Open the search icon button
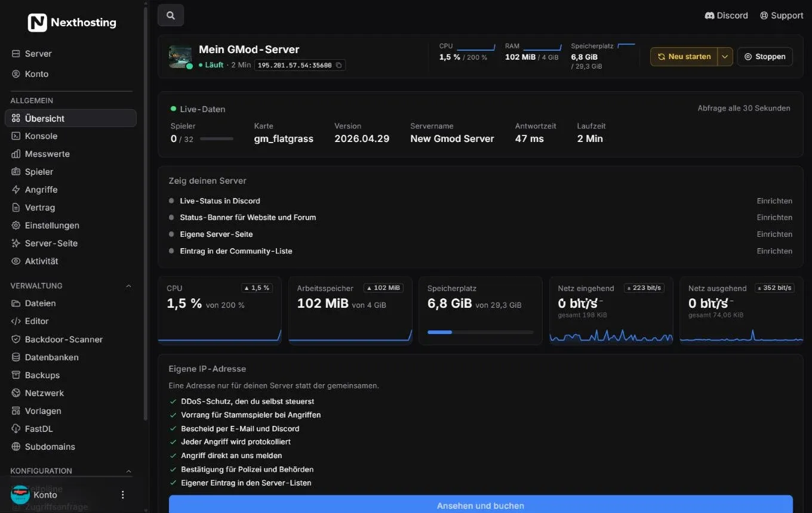The image size is (812, 513). (171, 16)
